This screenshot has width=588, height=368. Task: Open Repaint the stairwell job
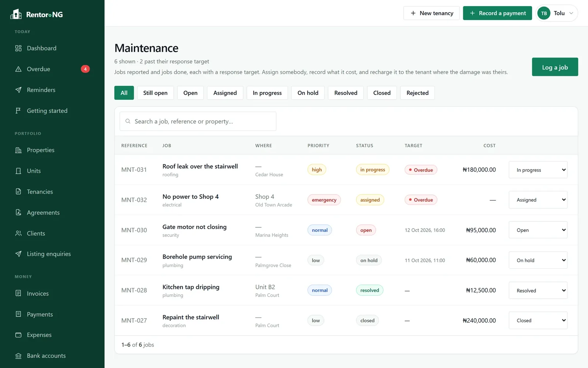[x=191, y=317]
